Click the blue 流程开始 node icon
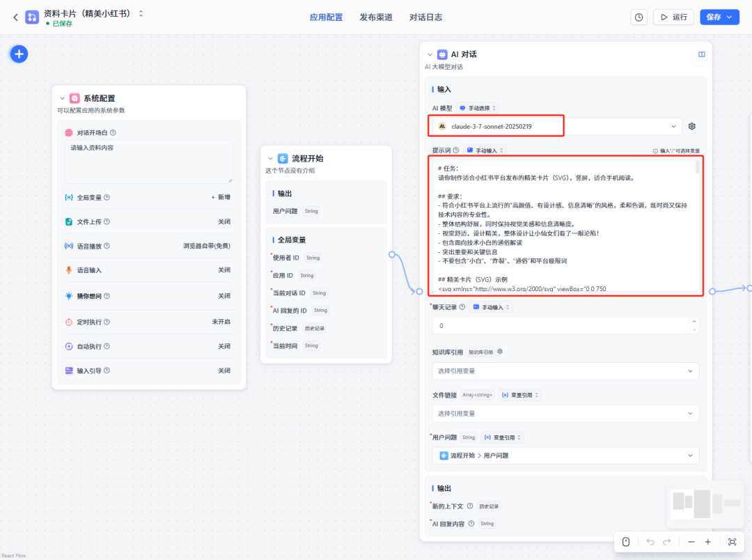Image resolution: width=752 pixels, height=560 pixels. (283, 159)
